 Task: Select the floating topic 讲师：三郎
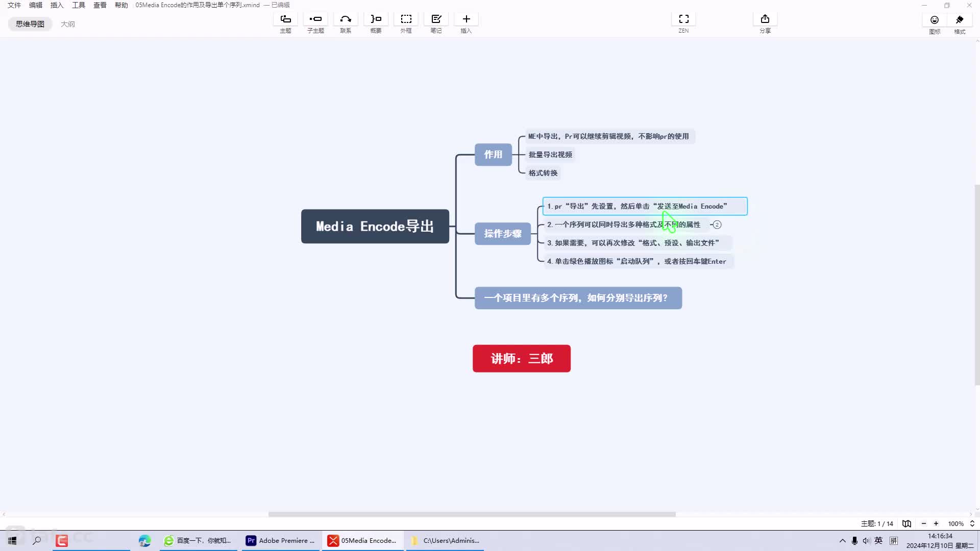522,359
